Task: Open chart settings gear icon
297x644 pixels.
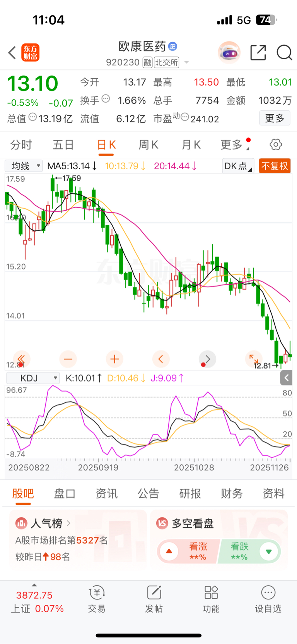Action: click(x=276, y=145)
